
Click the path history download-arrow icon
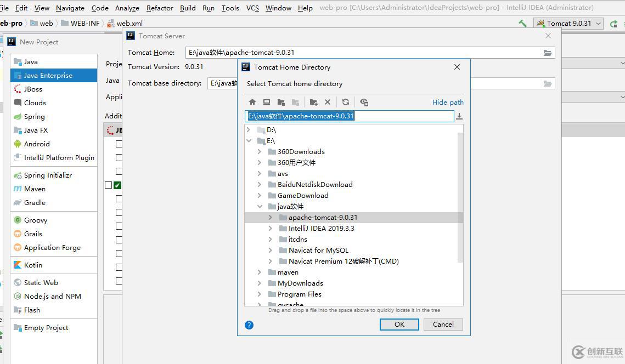(x=459, y=116)
